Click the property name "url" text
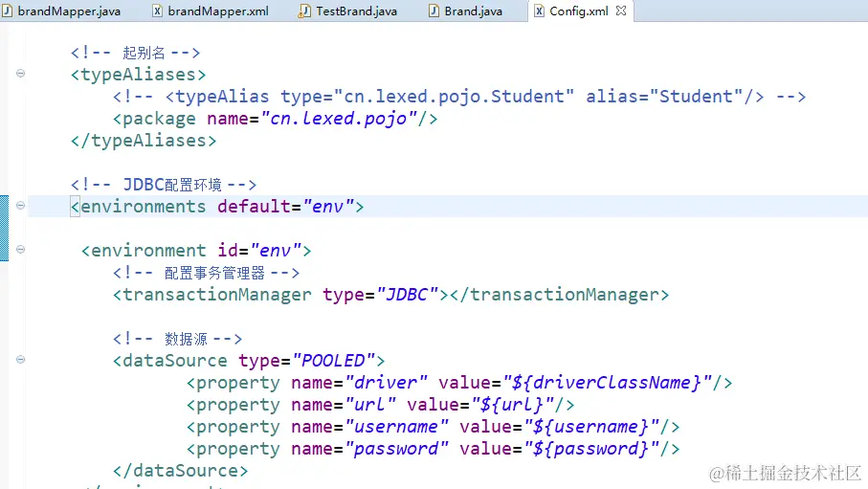 (370, 405)
